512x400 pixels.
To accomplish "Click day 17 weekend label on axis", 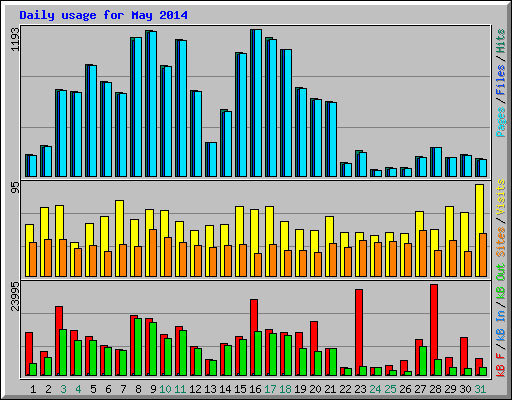I will pos(270,389).
